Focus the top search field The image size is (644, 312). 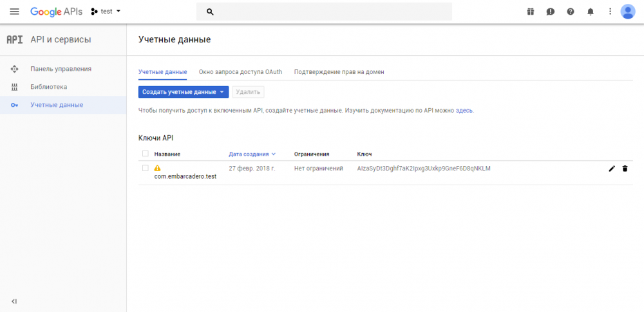point(324,12)
